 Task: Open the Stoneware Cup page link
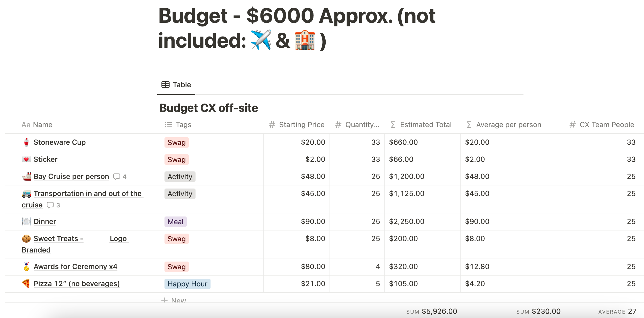point(59,142)
